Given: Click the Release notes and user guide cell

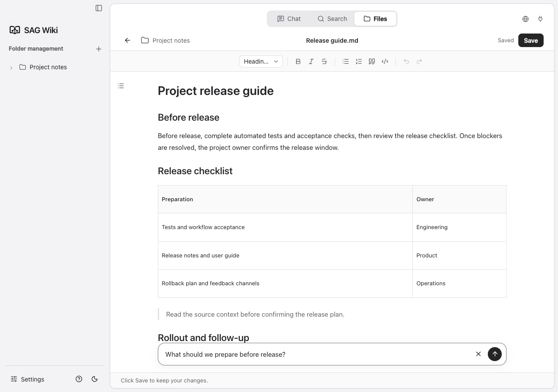Looking at the screenshot, I should (x=285, y=255).
